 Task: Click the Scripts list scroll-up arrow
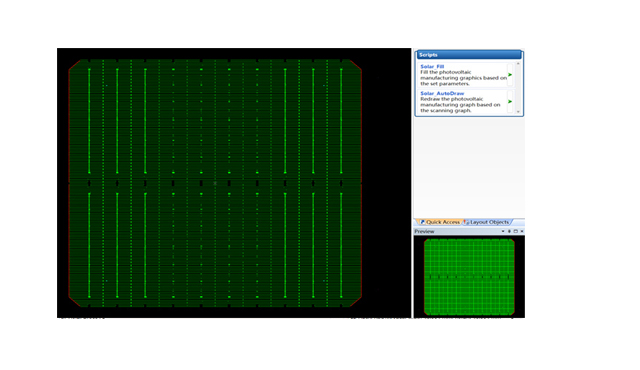point(518,64)
